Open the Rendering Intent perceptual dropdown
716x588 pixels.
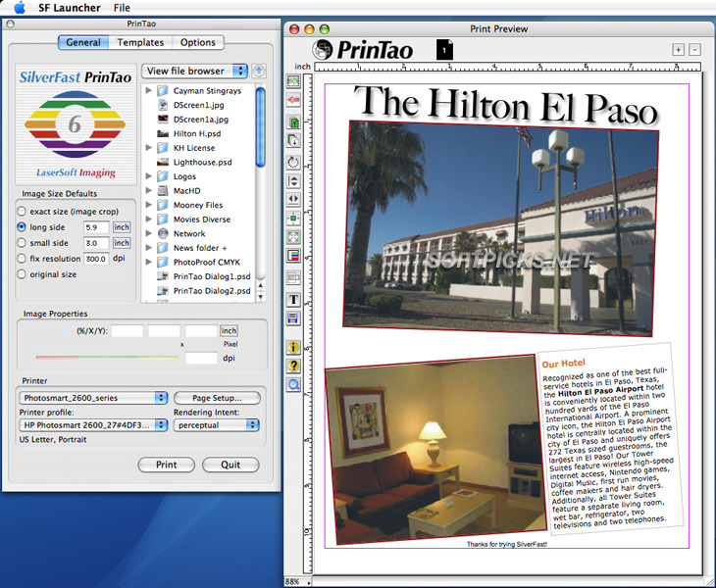217,425
